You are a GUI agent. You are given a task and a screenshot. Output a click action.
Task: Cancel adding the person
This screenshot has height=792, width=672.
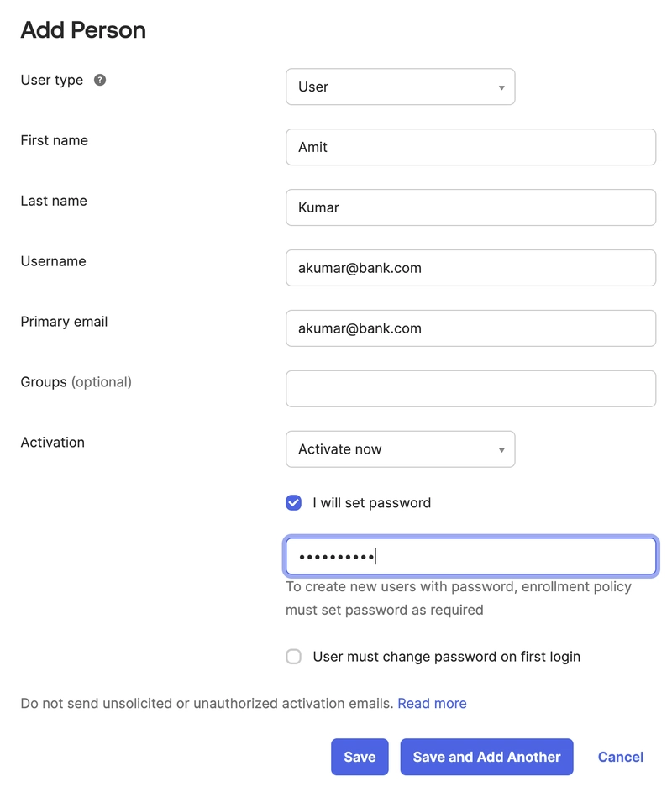(621, 757)
